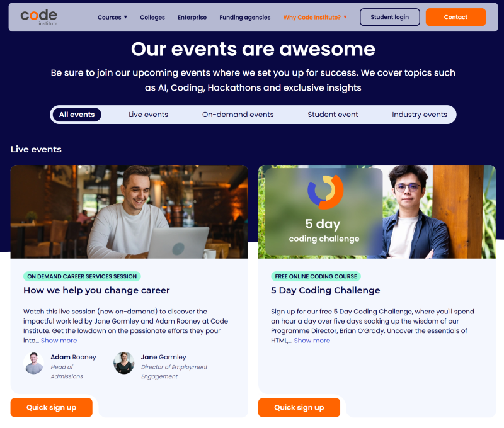This screenshot has height=428, width=504.
Task: Click the Code Institute logo
Action: pos(38,17)
